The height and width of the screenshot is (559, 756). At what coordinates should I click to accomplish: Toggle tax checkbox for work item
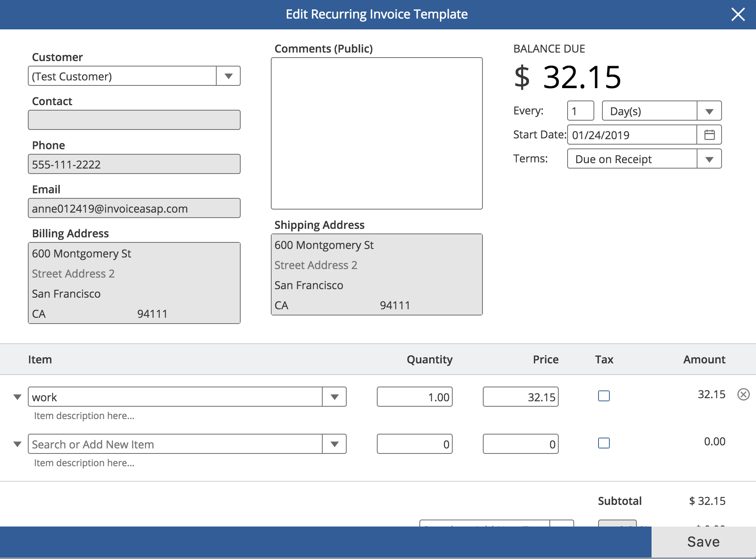604,396
